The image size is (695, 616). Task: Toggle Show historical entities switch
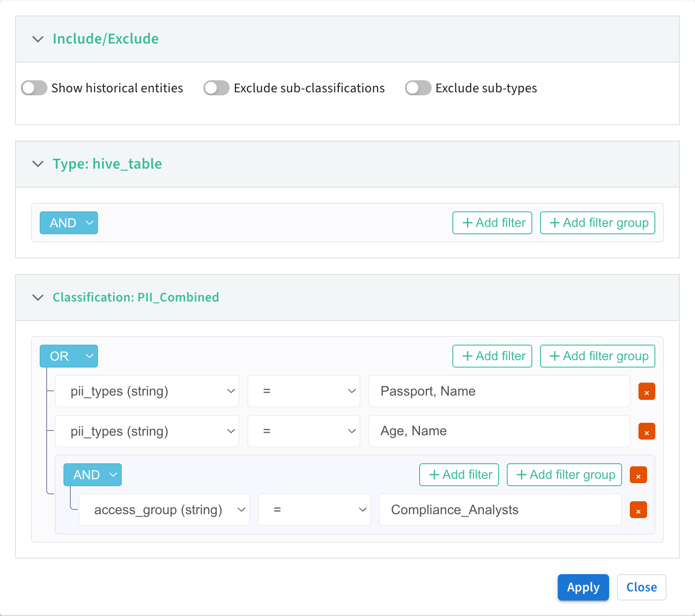click(x=34, y=88)
